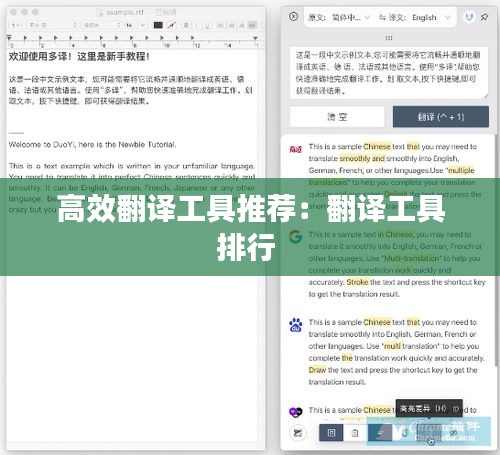Click the mouse icon in the bottom toolbar
500x455 pixels.
pos(404,433)
